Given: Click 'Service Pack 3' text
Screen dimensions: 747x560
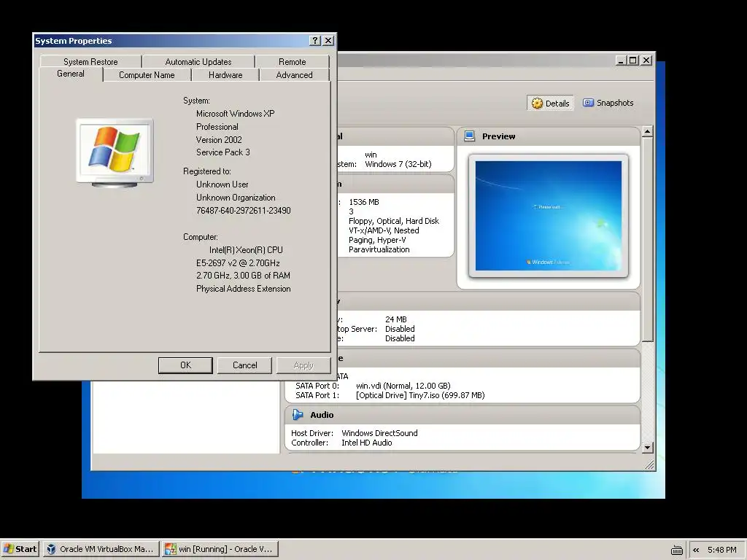Looking at the screenshot, I should click(223, 152).
